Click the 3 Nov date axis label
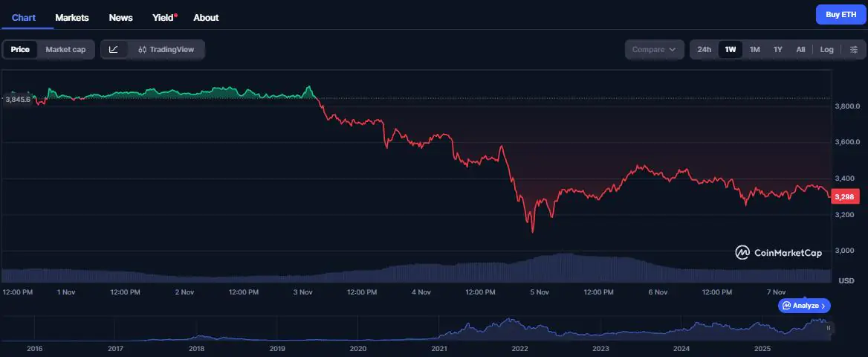The height and width of the screenshot is (357, 868). point(302,292)
